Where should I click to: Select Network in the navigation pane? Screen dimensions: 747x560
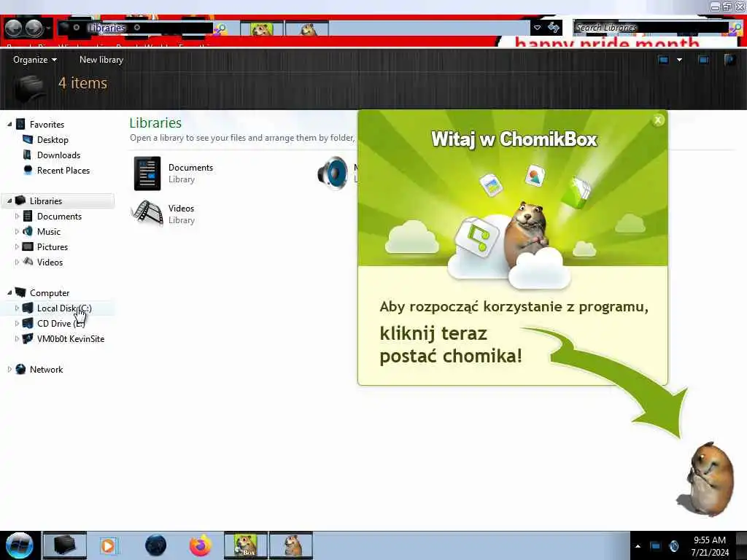tap(46, 370)
